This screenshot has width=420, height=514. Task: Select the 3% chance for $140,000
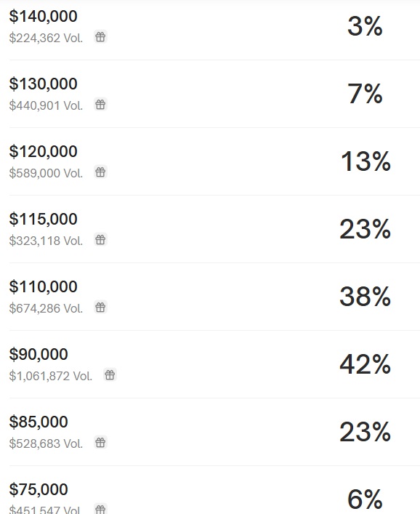pyautogui.click(x=365, y=26)
